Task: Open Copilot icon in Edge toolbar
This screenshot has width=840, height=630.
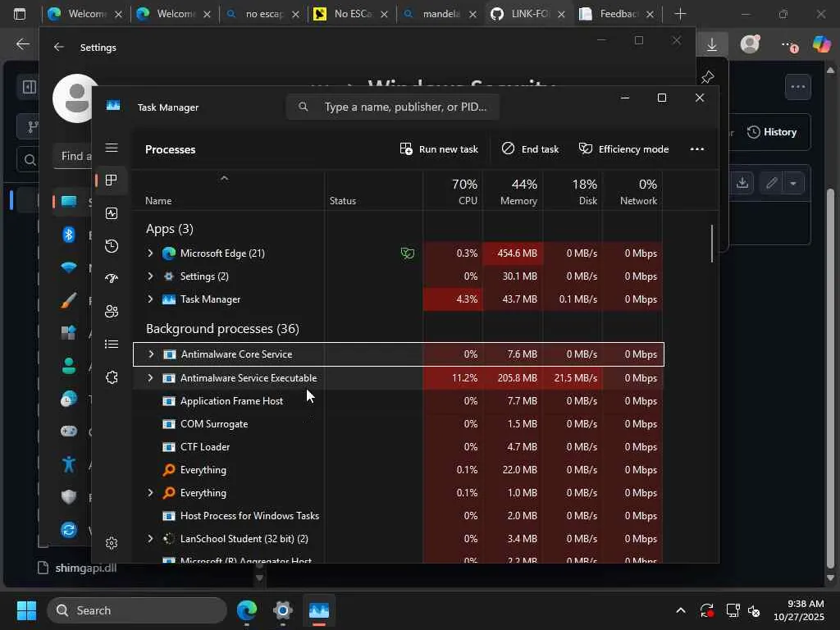Action: click(x=821, y=44)
